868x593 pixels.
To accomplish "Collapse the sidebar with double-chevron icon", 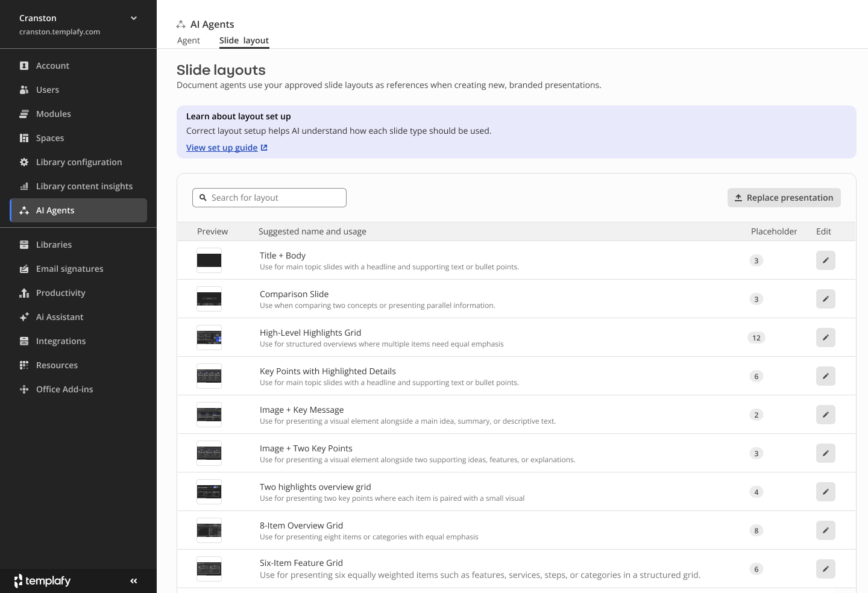I will click(x=134, y=581).
